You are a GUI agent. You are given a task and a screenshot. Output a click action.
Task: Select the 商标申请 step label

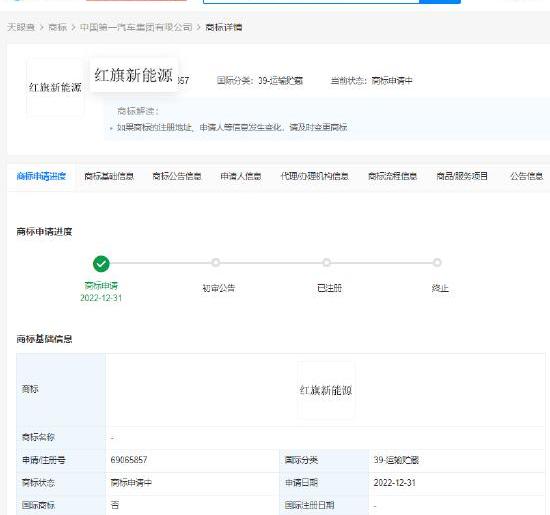click(x=101, y=286)
